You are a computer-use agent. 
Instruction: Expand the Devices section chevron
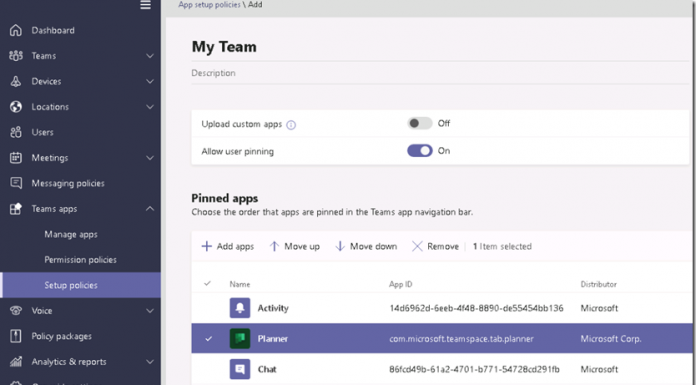click(150, 81)
